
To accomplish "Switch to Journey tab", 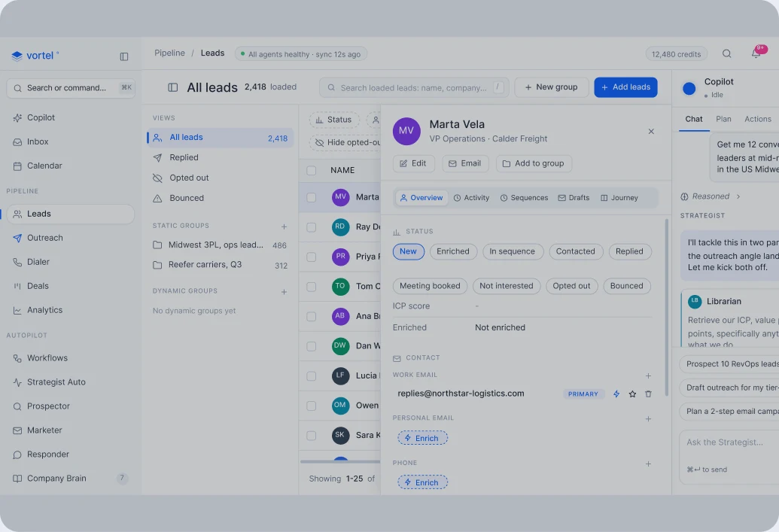I will [x=619, y=198].
